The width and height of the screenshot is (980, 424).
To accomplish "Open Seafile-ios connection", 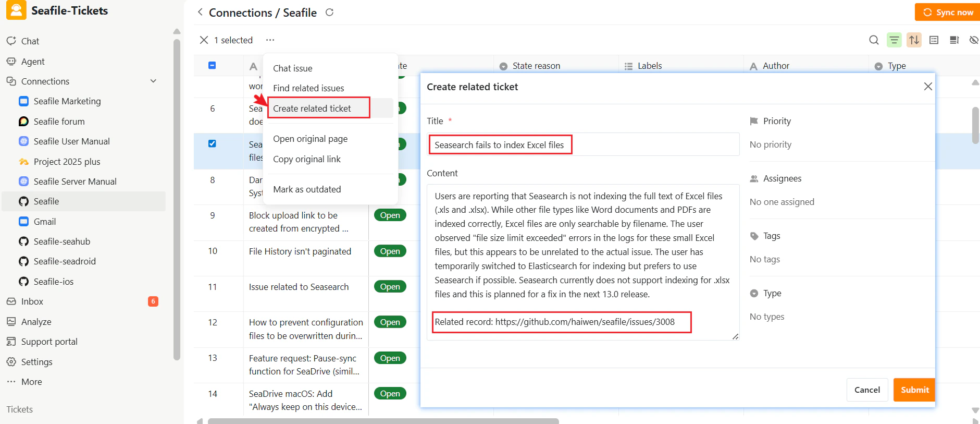I will 53,282.
